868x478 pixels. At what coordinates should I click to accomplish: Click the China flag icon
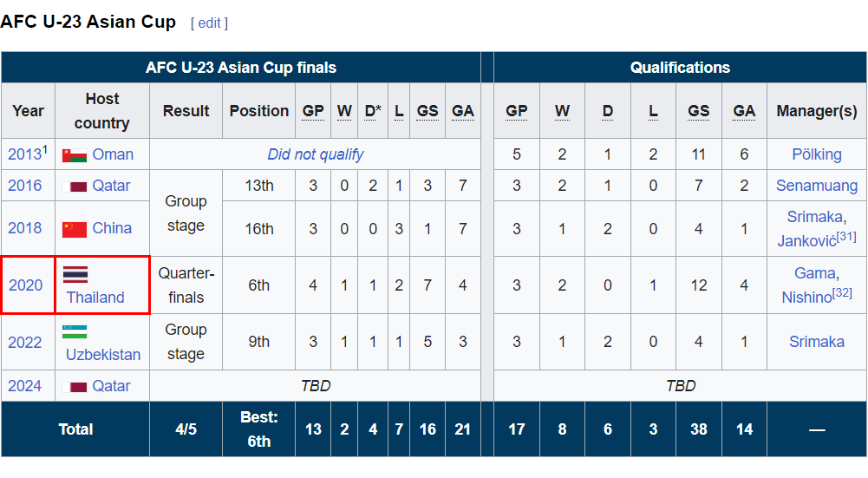pyautogui.click(x=75, y=229)
